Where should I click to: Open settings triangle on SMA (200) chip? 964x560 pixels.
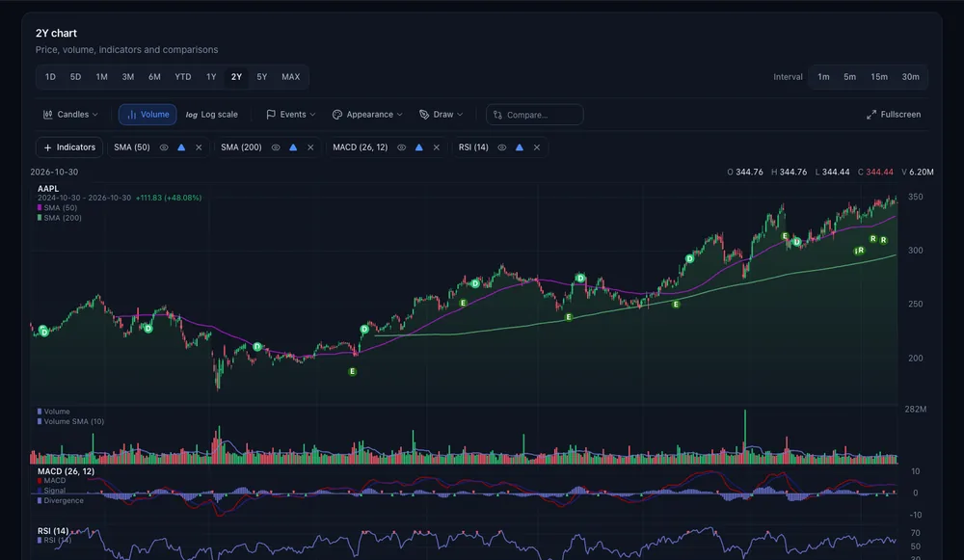[x=293, y=147]
